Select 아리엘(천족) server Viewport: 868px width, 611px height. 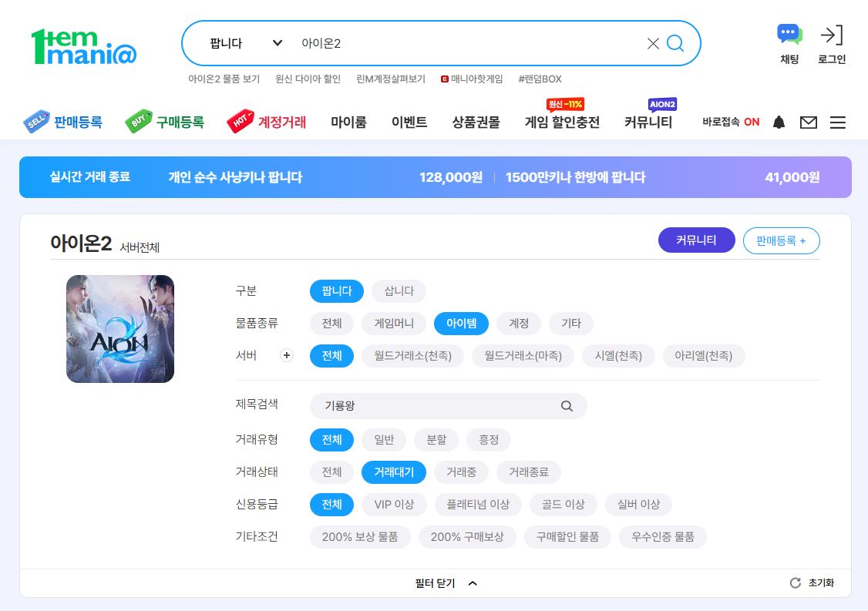pos(703,356)
